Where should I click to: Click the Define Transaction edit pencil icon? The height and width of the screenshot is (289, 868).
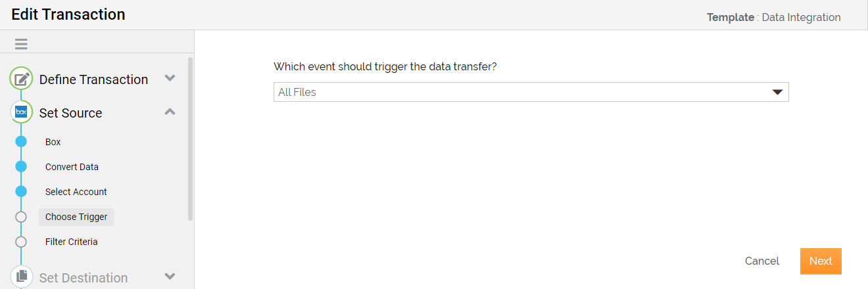tap(21, 79)
